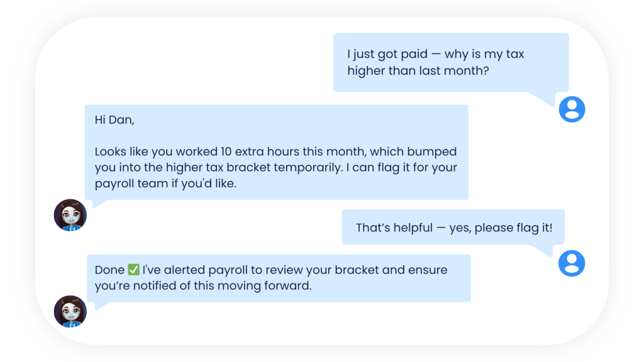Click the "payroll team if you'd like." line
The width and height of the screenshot is (644, 362).
[165, 185]
